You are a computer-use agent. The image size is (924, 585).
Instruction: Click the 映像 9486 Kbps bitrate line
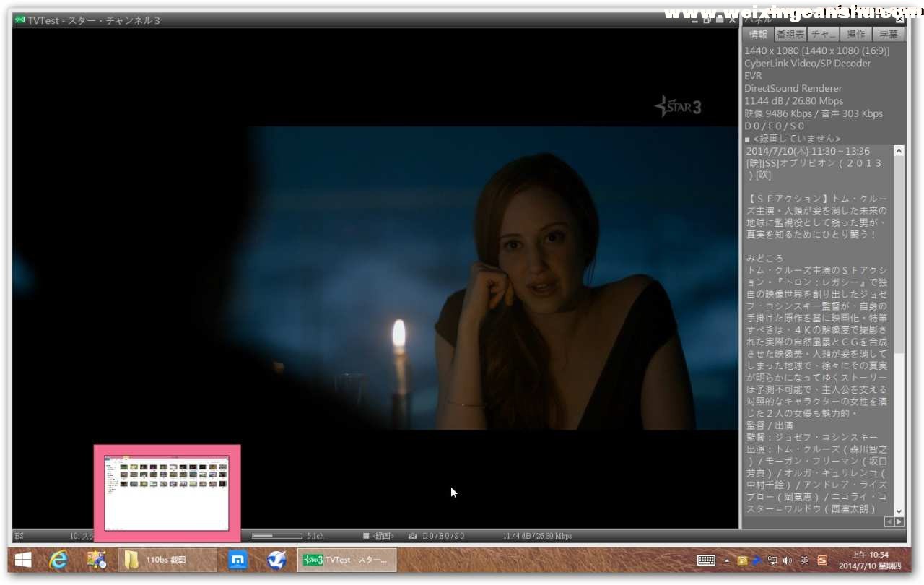point(814,113)
